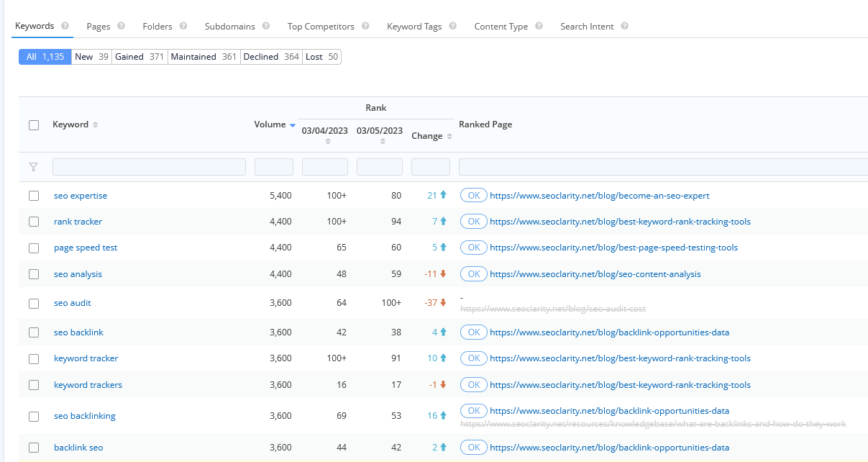The image size is (868, 462).
Task: Open the Content Type tab
Action: (501, 27)
